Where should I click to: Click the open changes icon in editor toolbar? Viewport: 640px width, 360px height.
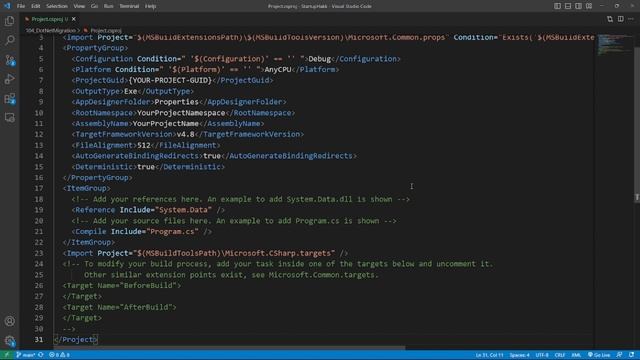click(x=610, y=19)
